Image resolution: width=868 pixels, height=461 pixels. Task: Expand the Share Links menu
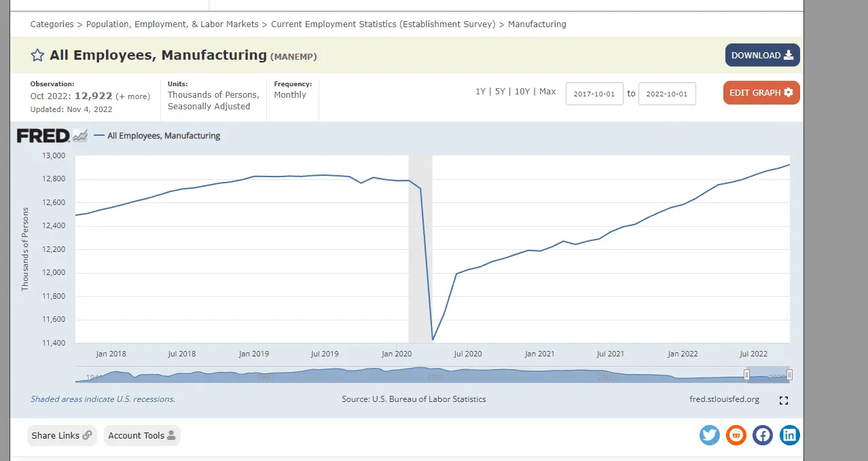coord(62,436)
